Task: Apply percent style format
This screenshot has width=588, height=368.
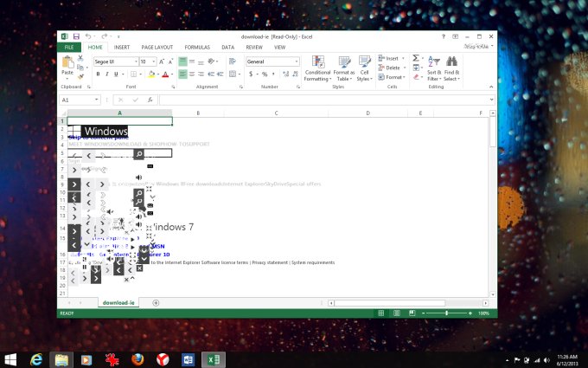Action: tap(265, 74)
